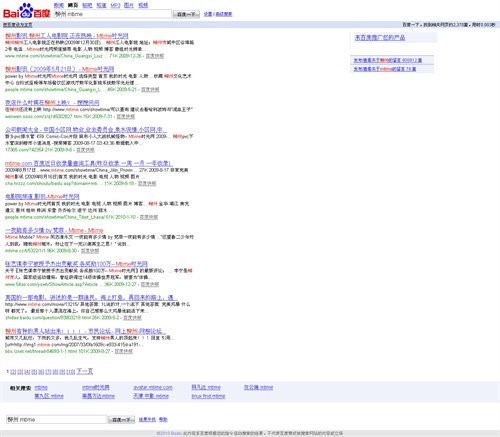
Task: Open the first sidebar link below the promotion box
Action: tap(388, 60)
